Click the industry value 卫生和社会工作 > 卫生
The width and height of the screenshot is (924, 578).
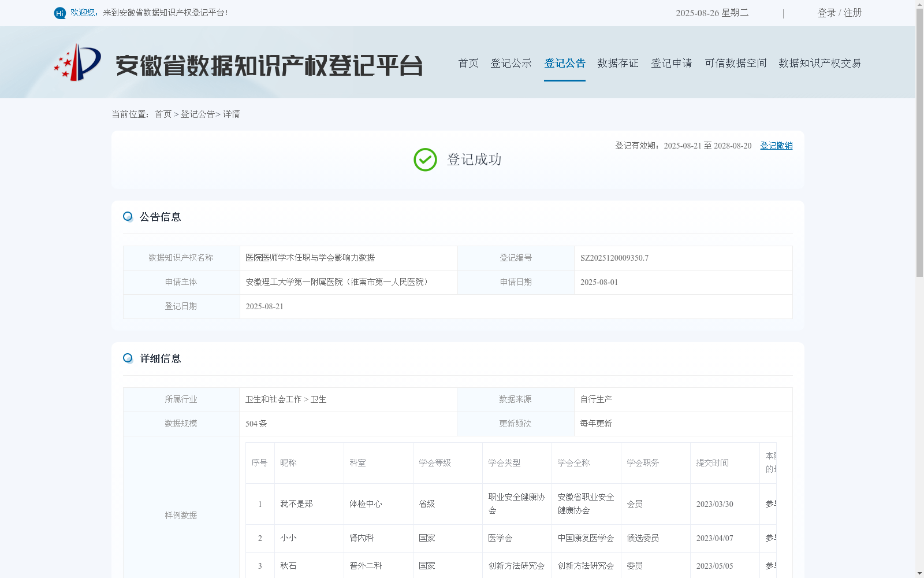[286, 399]
